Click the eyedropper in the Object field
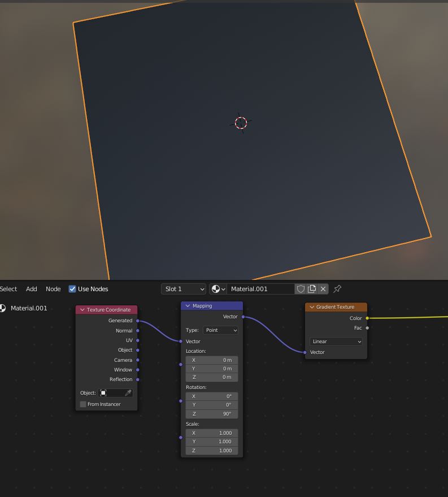This screenshot has width=448, height=497. tap(128, 393)
